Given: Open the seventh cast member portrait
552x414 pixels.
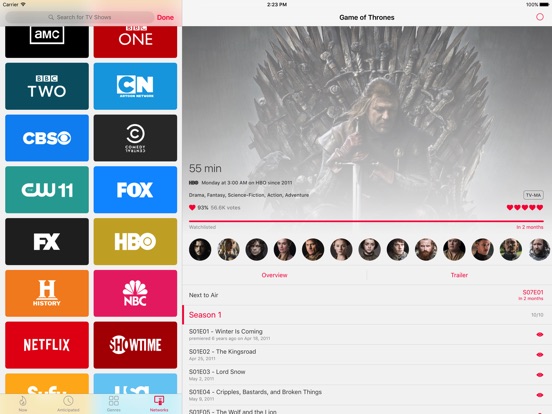Looking at the screenshot, I should tap(369, 249).
